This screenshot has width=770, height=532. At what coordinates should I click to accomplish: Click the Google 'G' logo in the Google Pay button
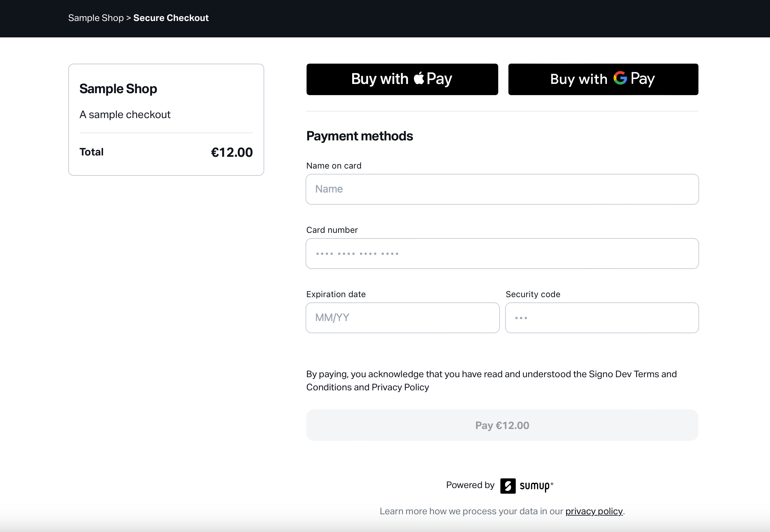[620, 79]
